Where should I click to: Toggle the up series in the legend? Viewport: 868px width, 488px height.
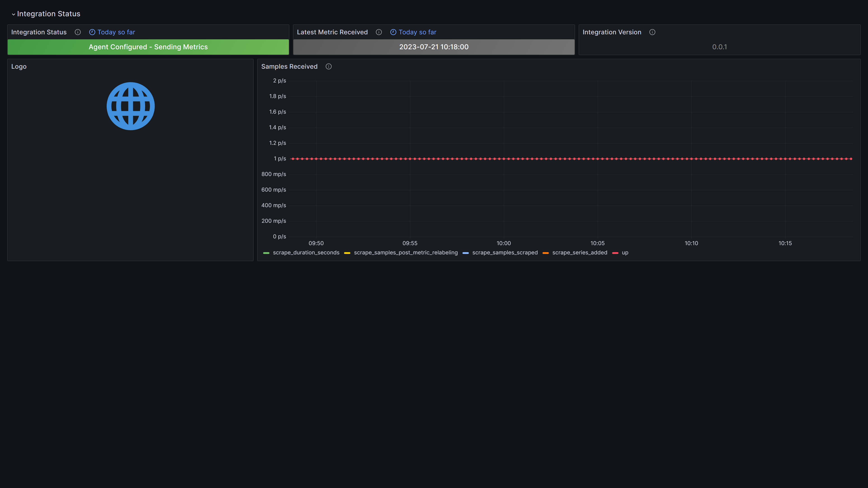pyautogui.click(x=625, y=253)
